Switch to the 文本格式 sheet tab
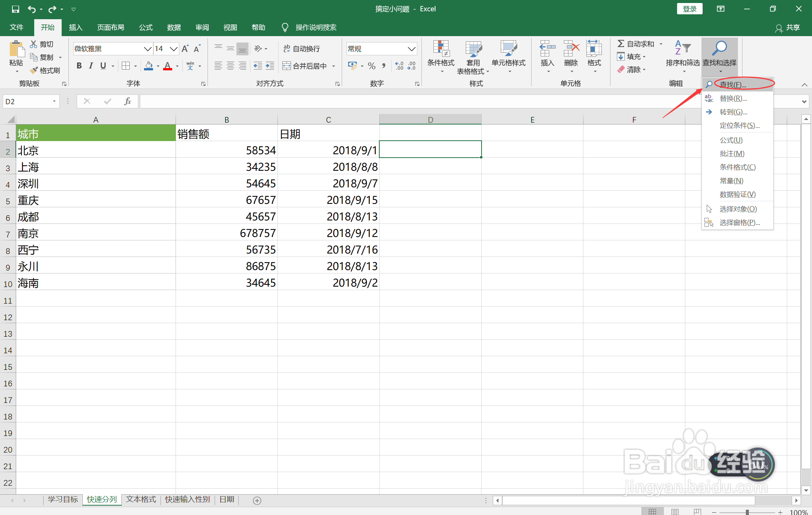 pyautogui.click(x=141, y=499)
